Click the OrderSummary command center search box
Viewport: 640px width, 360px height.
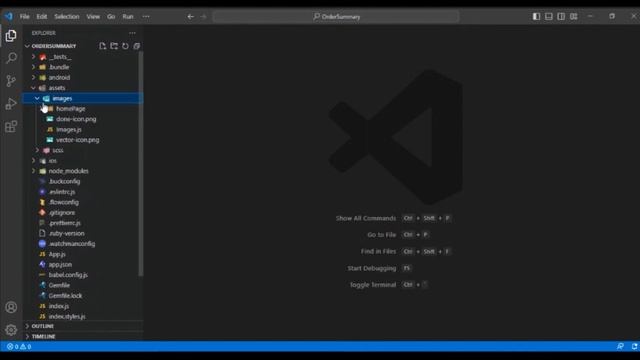336,17
